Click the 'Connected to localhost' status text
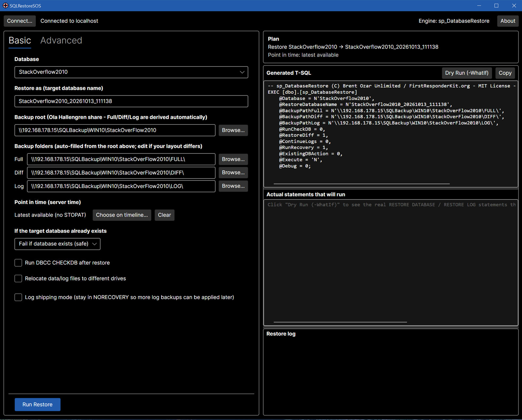 (x=69, y=21)
